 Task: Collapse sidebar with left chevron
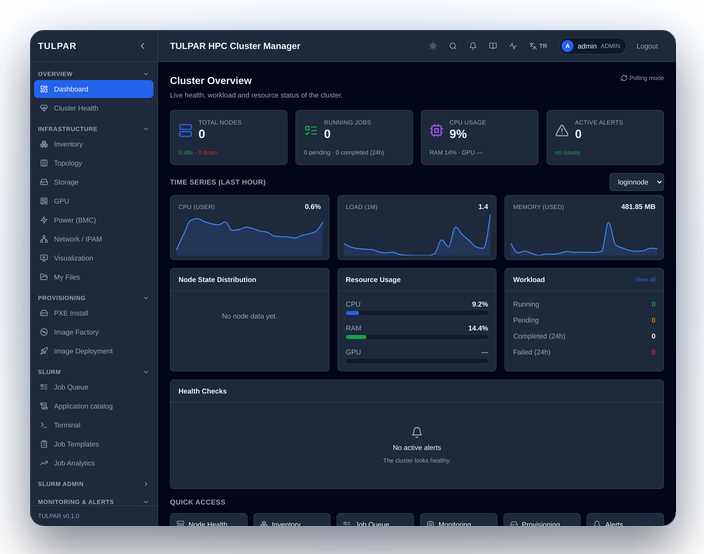click(x=142, y=46)
